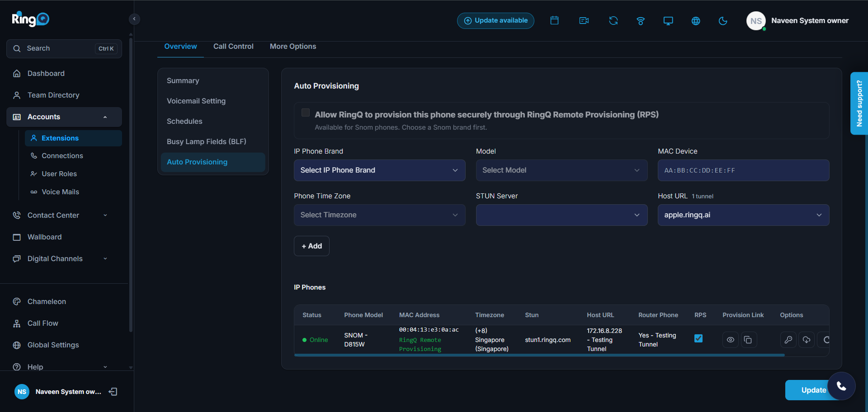This screenshot has width=868, height=412.
Task: Click the cloud download icon in Options
Action: [x=807, y=340]
